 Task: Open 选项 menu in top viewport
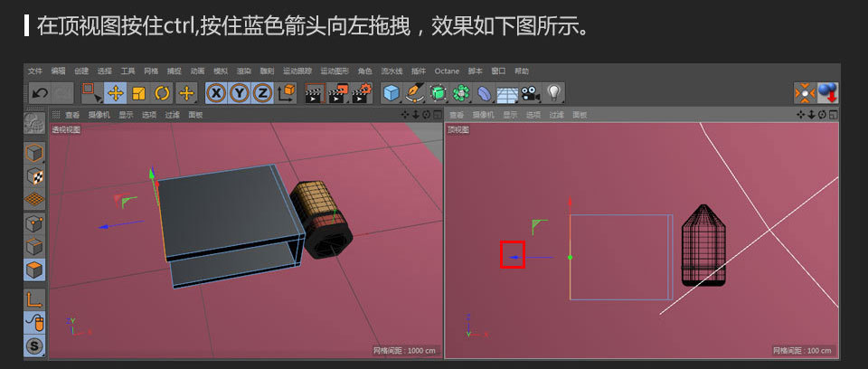coord(533,115)
